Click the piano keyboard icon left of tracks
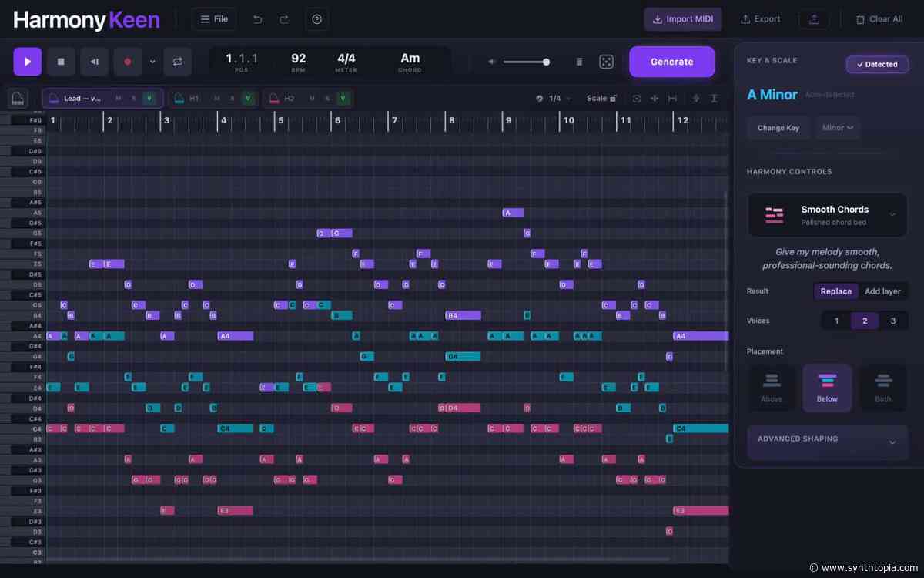Image resolution: width=924 pixels, height=578 pixels. pyautogui.click(x=18, y=99)
